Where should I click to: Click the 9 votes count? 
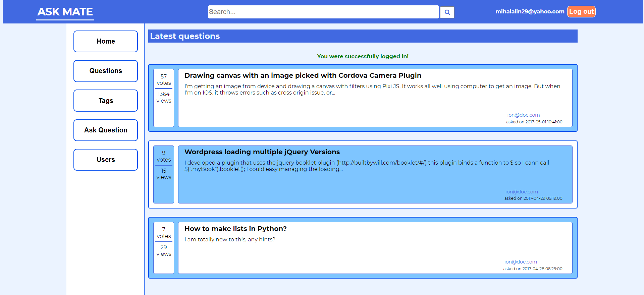click(x=164, y=156)
